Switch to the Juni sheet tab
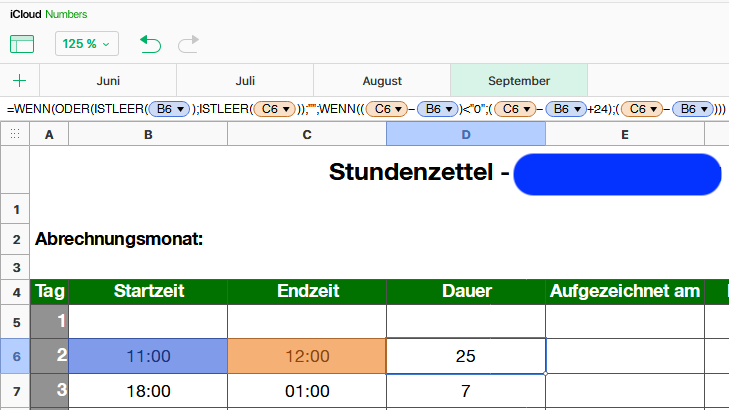Screen dimensions: 729x410 tap(108, 81)
